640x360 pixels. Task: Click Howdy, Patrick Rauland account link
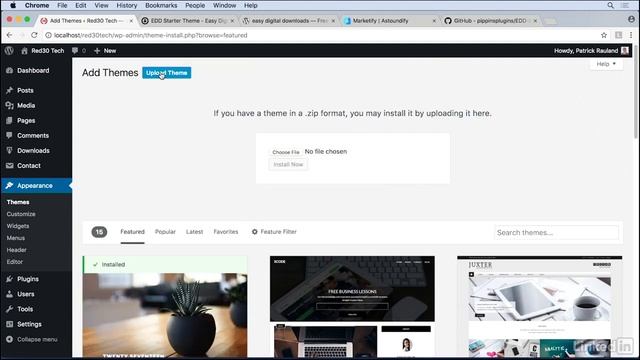click(586, 51)
